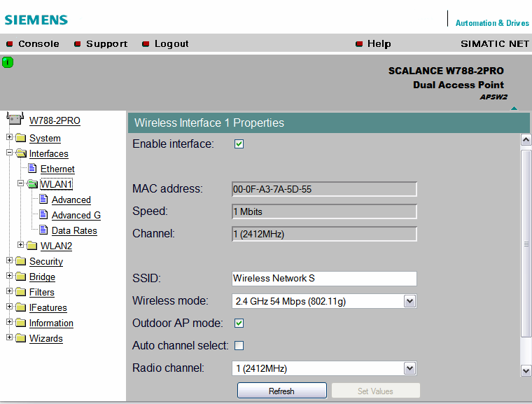This screenshot has height=404, width=532.
Task: Click the green status indicator icon
Action: tap(8, 62)
